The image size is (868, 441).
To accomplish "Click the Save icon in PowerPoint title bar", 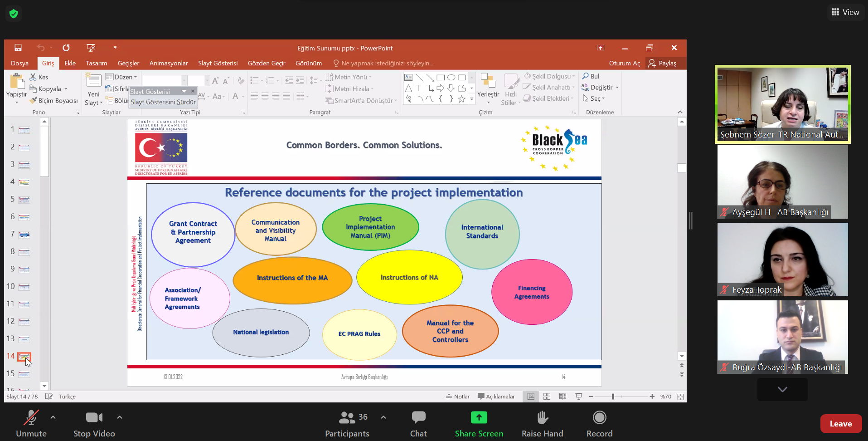I will [x=18, y=48].
